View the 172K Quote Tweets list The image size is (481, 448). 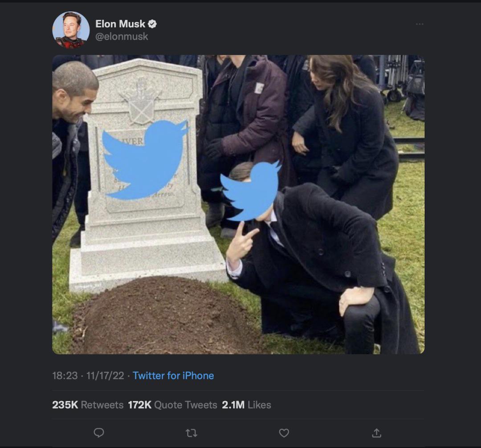click(x=172, y=405)
